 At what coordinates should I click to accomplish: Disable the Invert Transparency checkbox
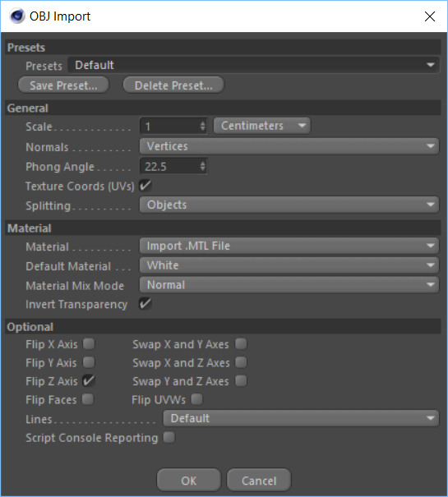[x=145, y=304]
